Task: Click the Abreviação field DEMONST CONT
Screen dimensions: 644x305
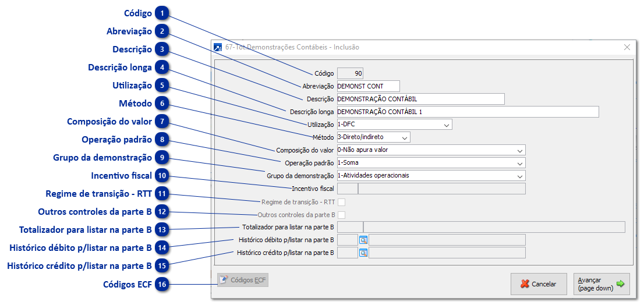Action: point(369,86)
